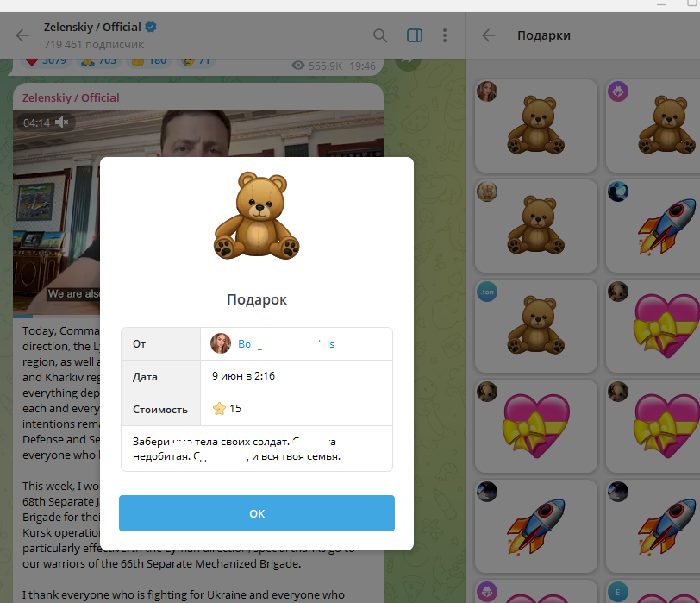Toggle the right sidebar panel icon

tap(415, 35)
